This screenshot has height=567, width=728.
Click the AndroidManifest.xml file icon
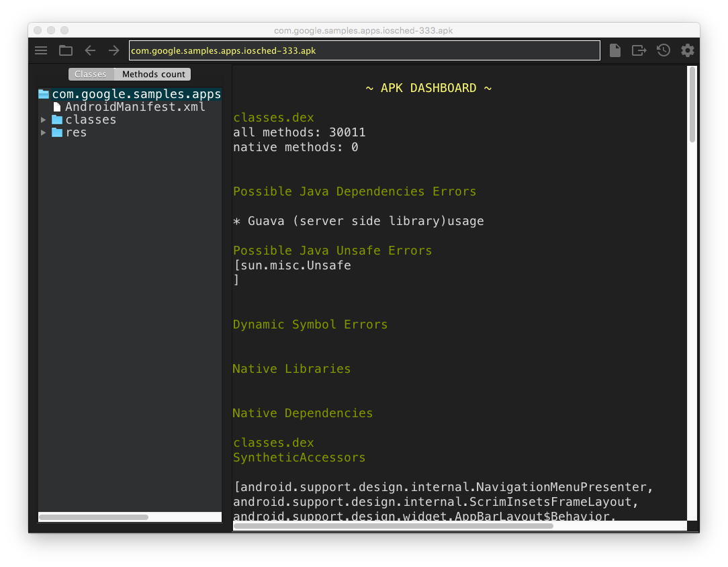pyautogui.click(x=57, y=107)
